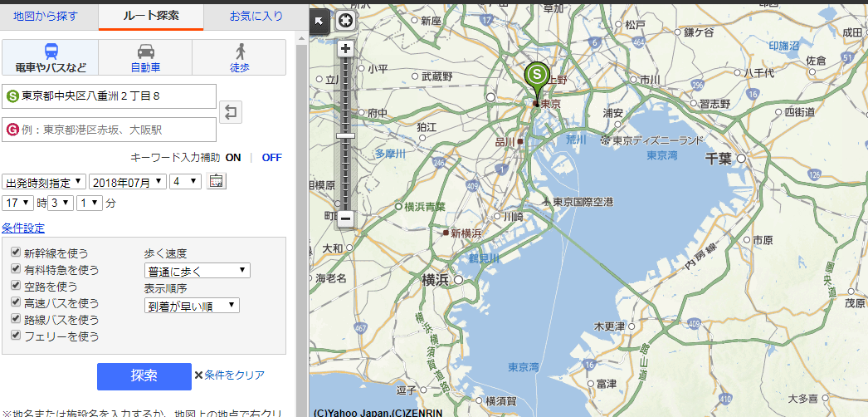Image resolution: width=868 pixels, height=417 pixels.
Task: Open the minute ones dropdown showing 1
Action: (x=90, y=204)
